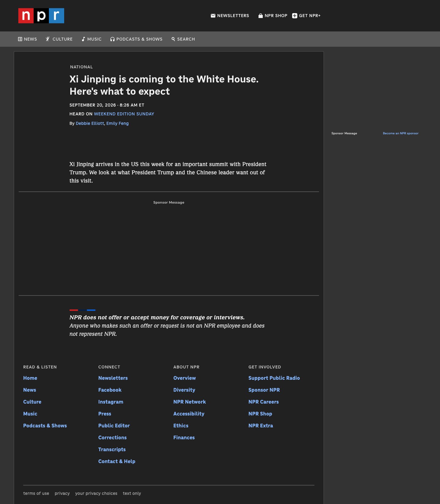Image resolution: width=440 pixels, height=504 pixels.
Task: Click Home in footer
Action: [x=30, y=378]
